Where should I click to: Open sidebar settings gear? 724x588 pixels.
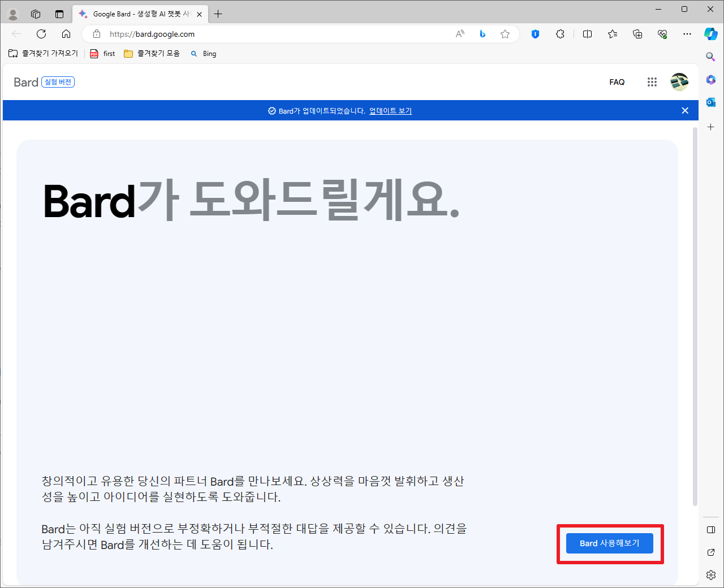coord(711,575)
